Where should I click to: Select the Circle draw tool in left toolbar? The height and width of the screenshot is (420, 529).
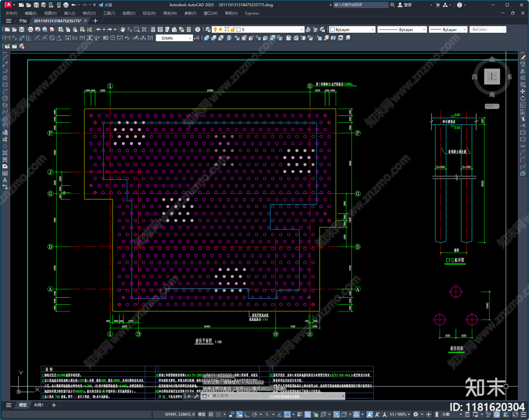pos(5,98)
